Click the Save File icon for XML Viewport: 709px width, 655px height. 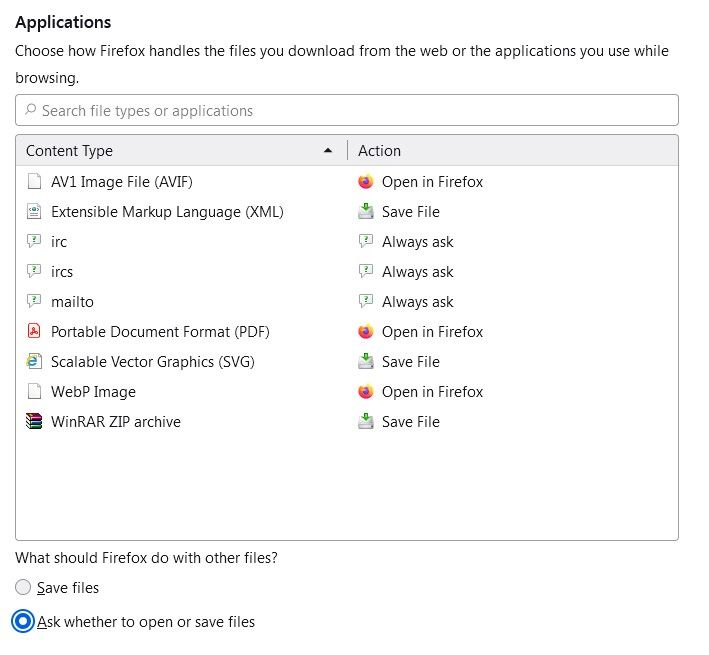(x=366, y=212)
